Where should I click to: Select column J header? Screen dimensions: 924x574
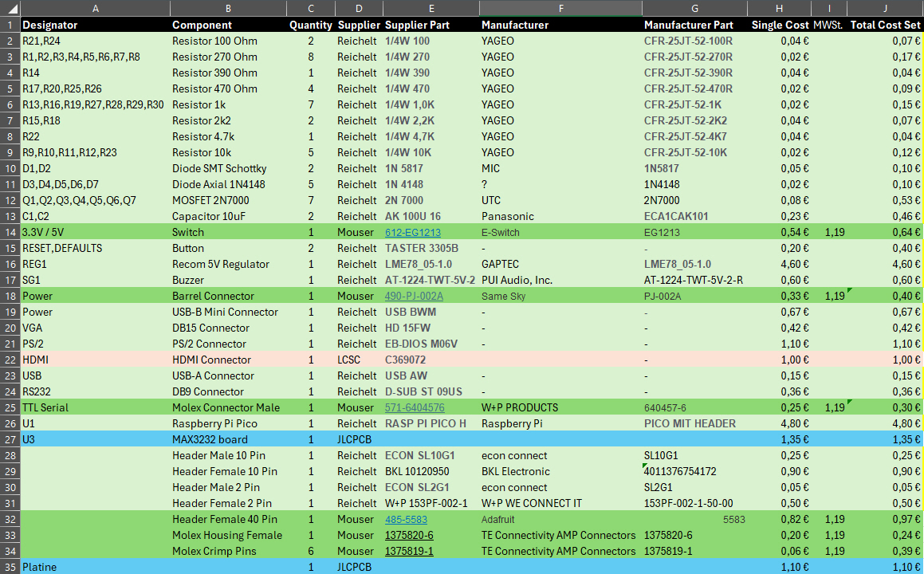pyautogui.click(x=884, y=8)
